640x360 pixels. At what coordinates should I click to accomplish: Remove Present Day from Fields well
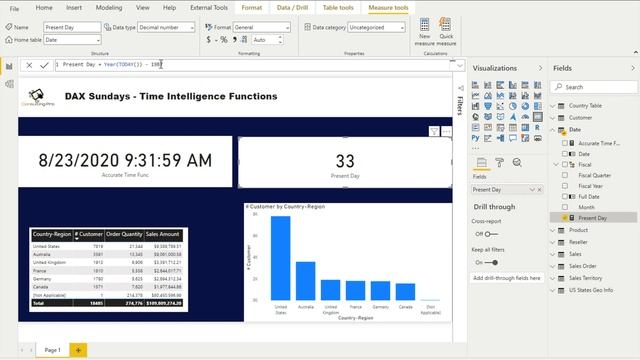[539, 190]
